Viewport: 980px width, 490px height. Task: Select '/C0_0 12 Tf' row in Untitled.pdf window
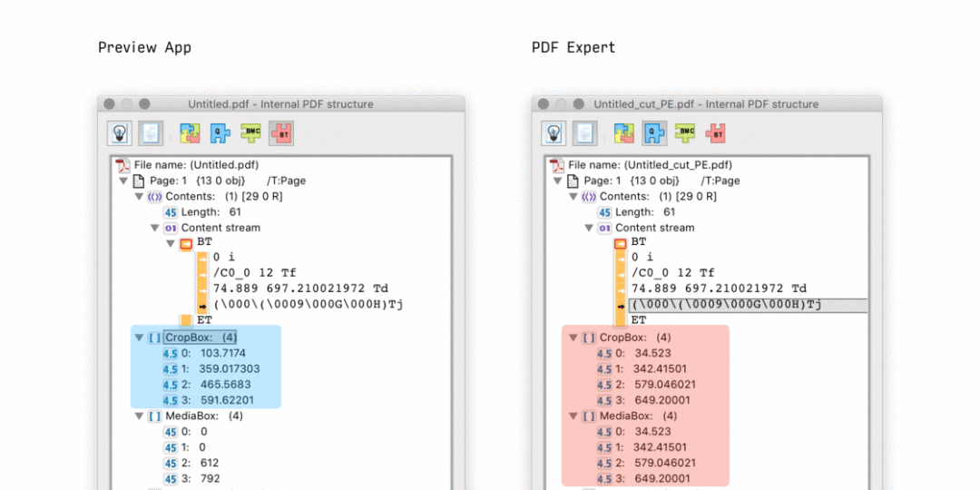pos(254,273)
